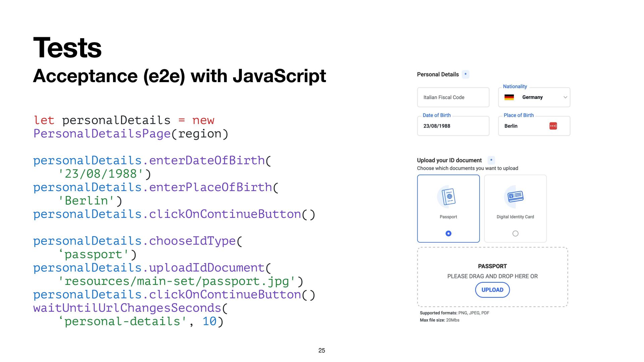Click the 'personalDetails.chooseIdType(' code line

[138, 241]
